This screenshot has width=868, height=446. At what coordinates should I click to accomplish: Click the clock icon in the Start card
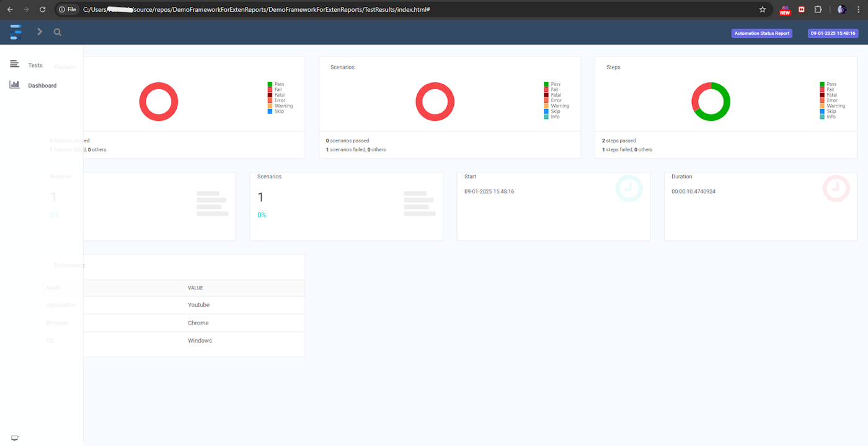(x=629, y=188)
